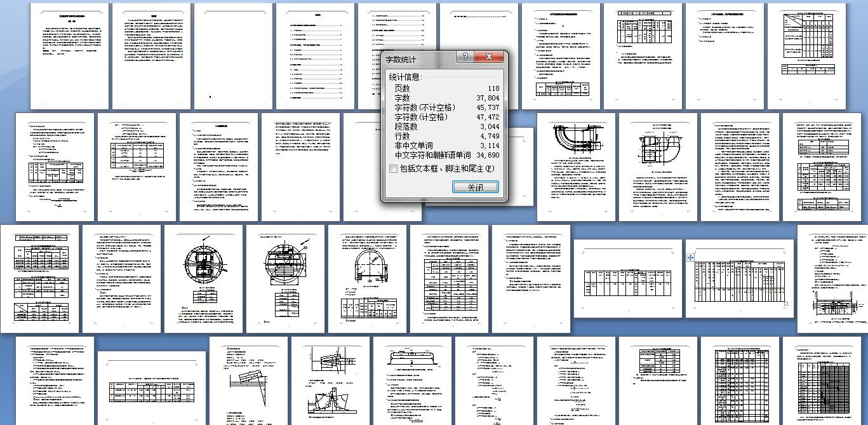Click the 字数 row label
Viewport: 868px width, 425px height.
[402, 98]
